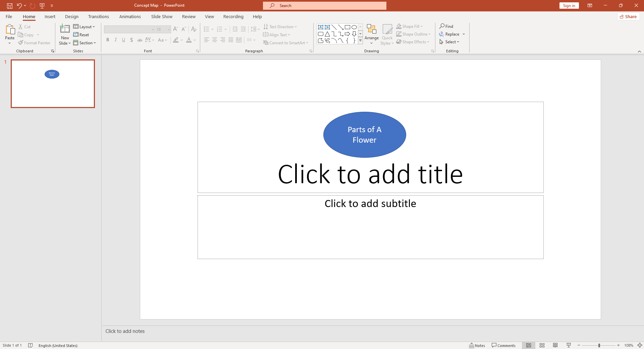Open the font name combo box

point(129,30)
